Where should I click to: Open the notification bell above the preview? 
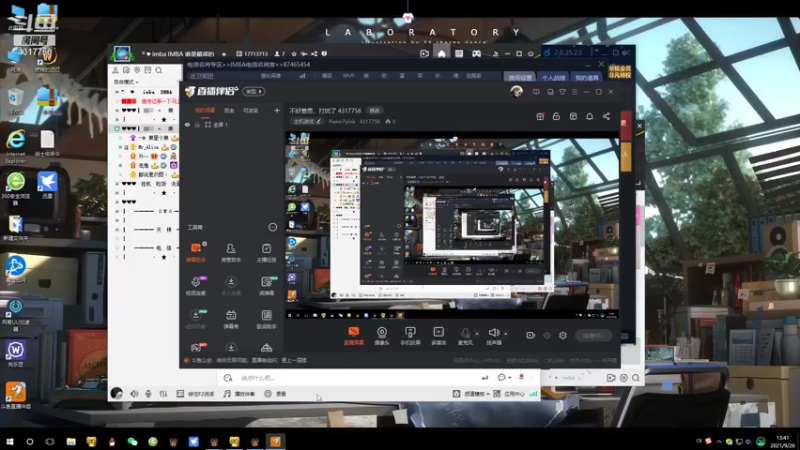pos(589,116)
